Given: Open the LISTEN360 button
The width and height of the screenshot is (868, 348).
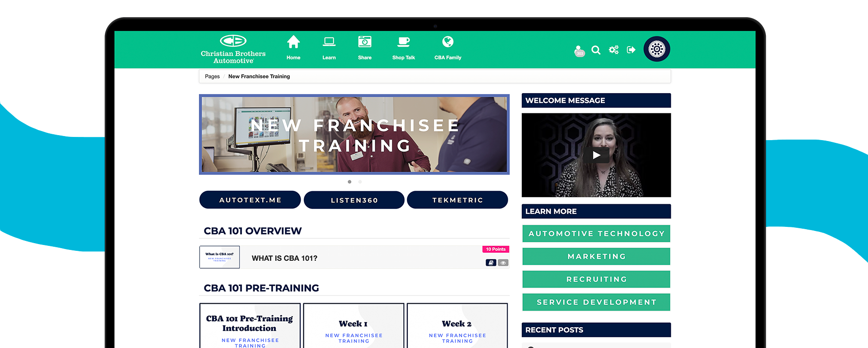Looking at the screenshot, I should pyautogui.click(x=354, y=200).
